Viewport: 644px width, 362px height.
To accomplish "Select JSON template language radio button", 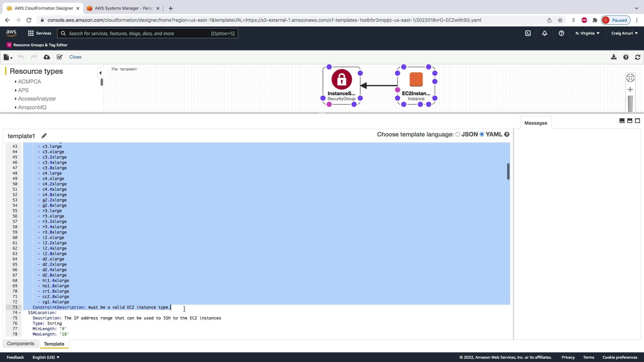I will (458, 134).
